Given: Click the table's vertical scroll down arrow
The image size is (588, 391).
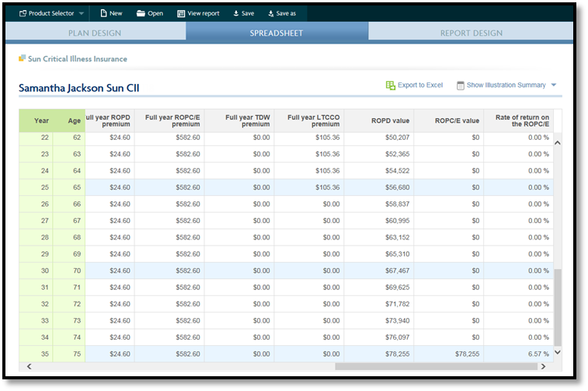Looking at the screenshot, I should (x=558, y=352).
